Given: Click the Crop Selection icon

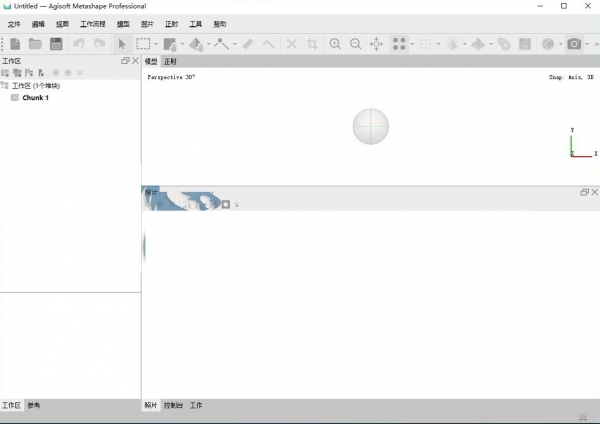Looking at the screenshot, I should pos(312,44).
